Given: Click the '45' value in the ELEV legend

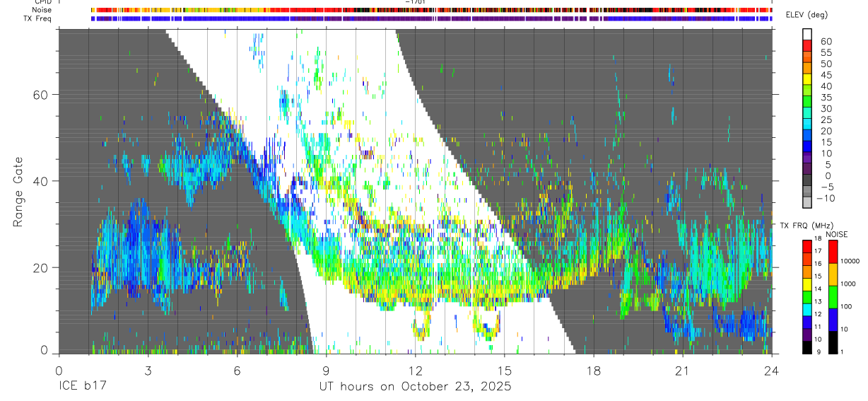Looking at the screenshot, I should coord(826,75).
